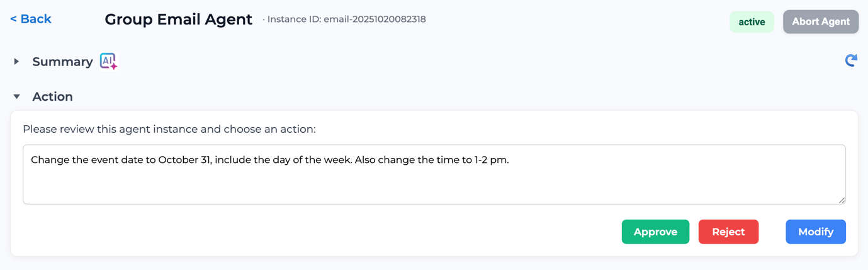Approve the agent instance
Screen dimensions: 868x270
point(655,232)
